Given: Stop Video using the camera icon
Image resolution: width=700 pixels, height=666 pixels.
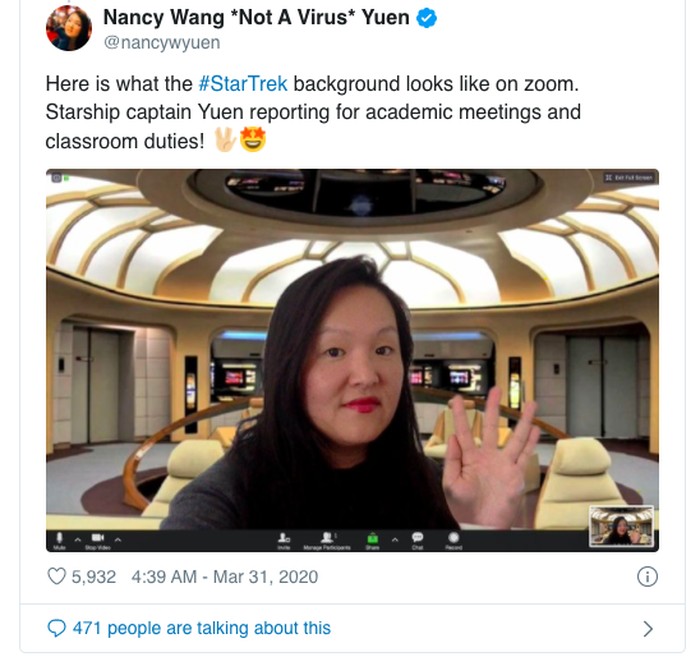Looking at the screenshot, I should 96,536.
